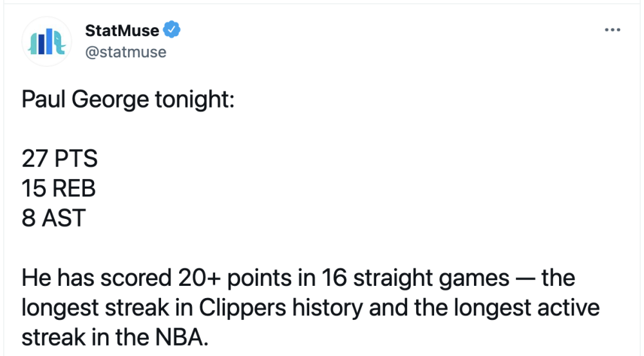Click the StatMuse display name
This screenshot has height=356, width=644.
click(122, 30)
